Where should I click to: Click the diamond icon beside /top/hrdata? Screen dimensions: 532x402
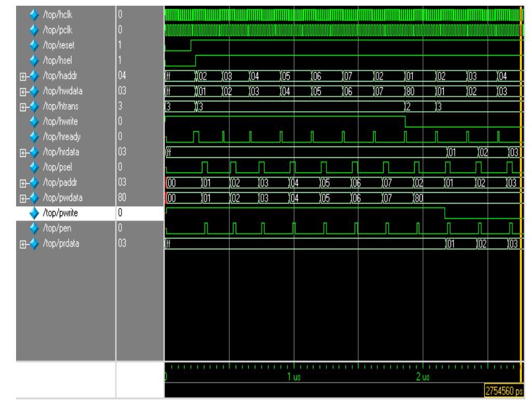[x=34, y=152]
